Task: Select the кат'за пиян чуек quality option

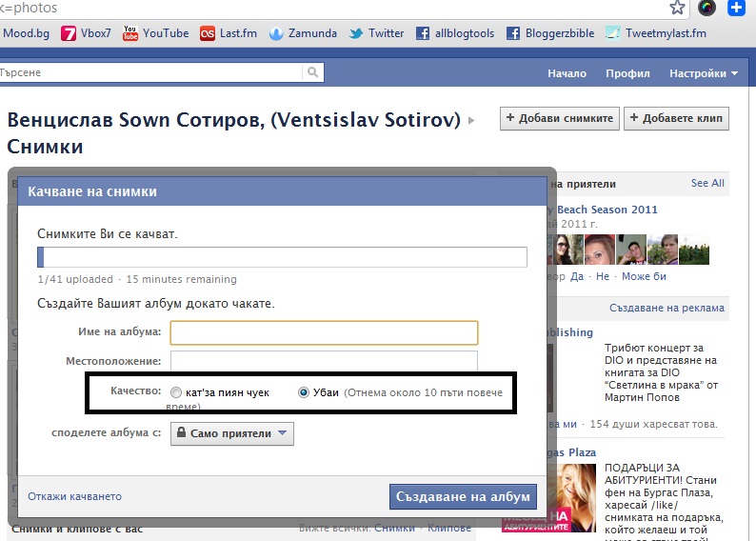Action: 176,392
